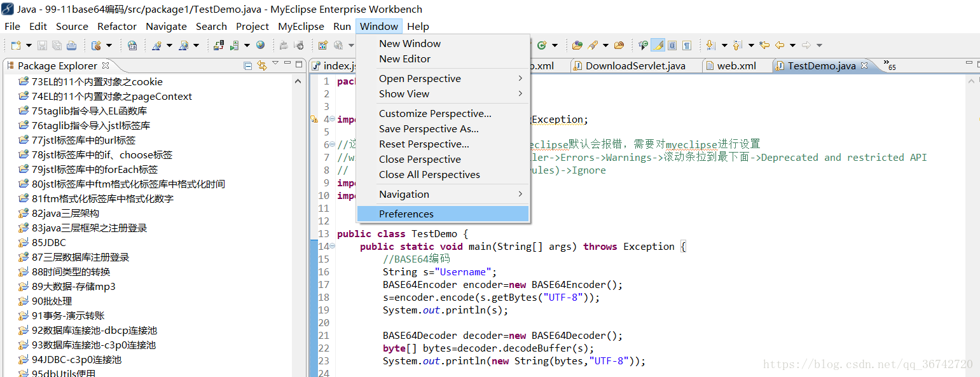980x377 pixels.
Task: Click the warning marker at line 4
Action: (314, 120)
